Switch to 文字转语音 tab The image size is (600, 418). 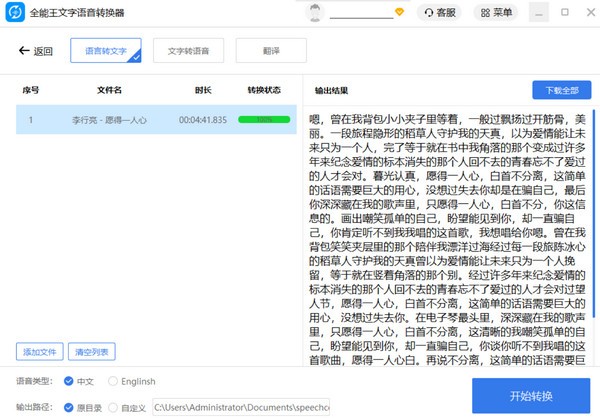click(x=188, y=50)
